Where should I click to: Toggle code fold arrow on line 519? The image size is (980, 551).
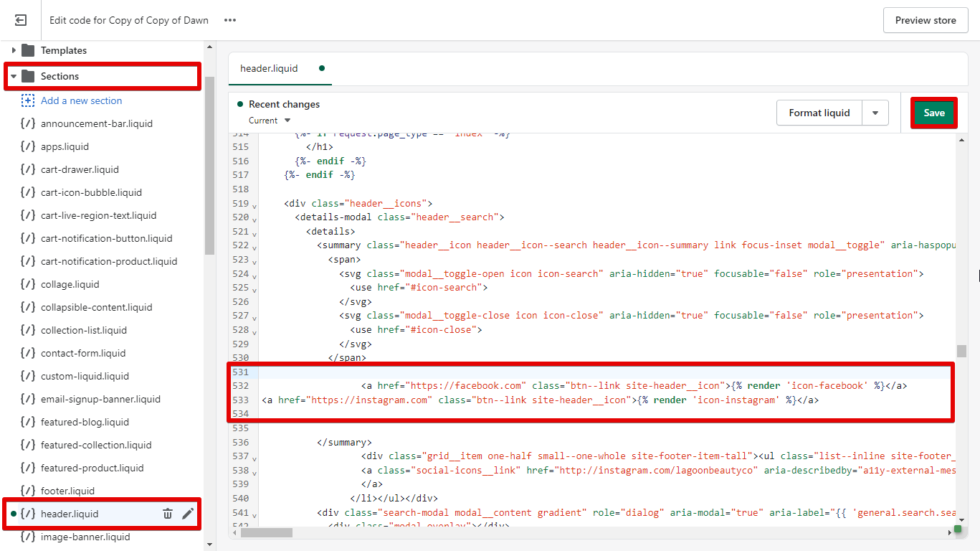click(x=254, y=205)
